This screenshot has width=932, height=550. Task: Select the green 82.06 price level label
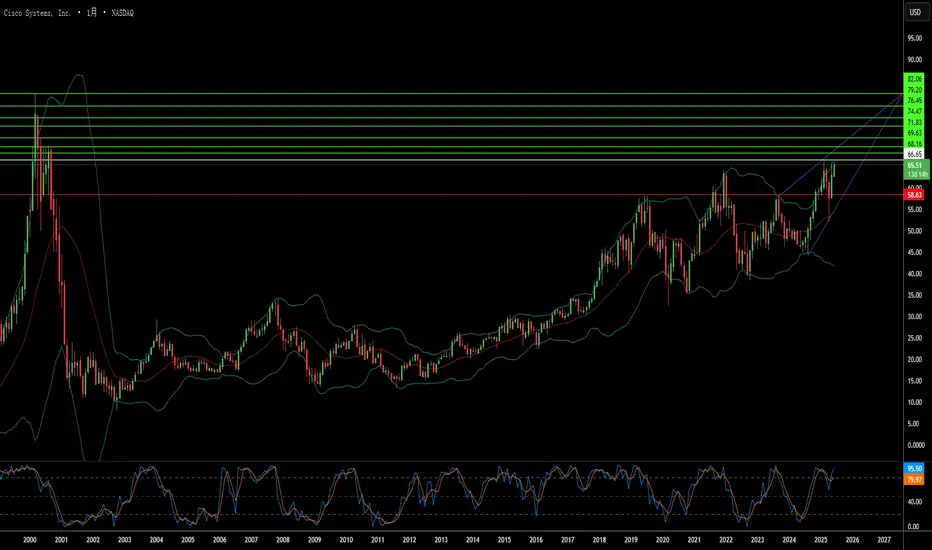pyautogui.click(x=914, y=78)
